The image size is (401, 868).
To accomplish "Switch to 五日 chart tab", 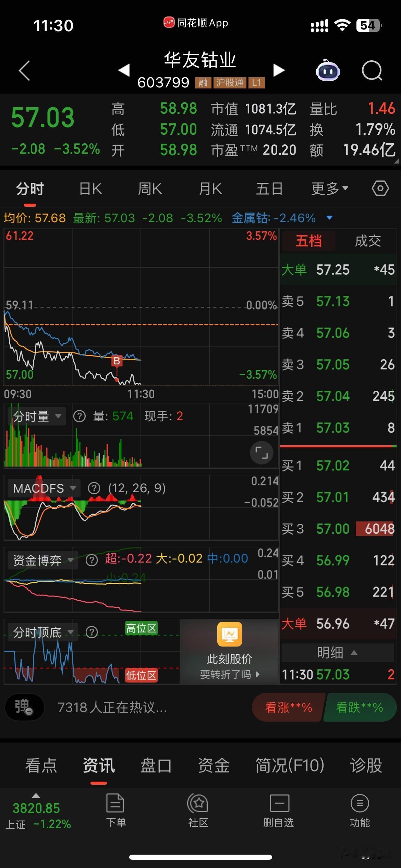I will click(x=269, y=189).
